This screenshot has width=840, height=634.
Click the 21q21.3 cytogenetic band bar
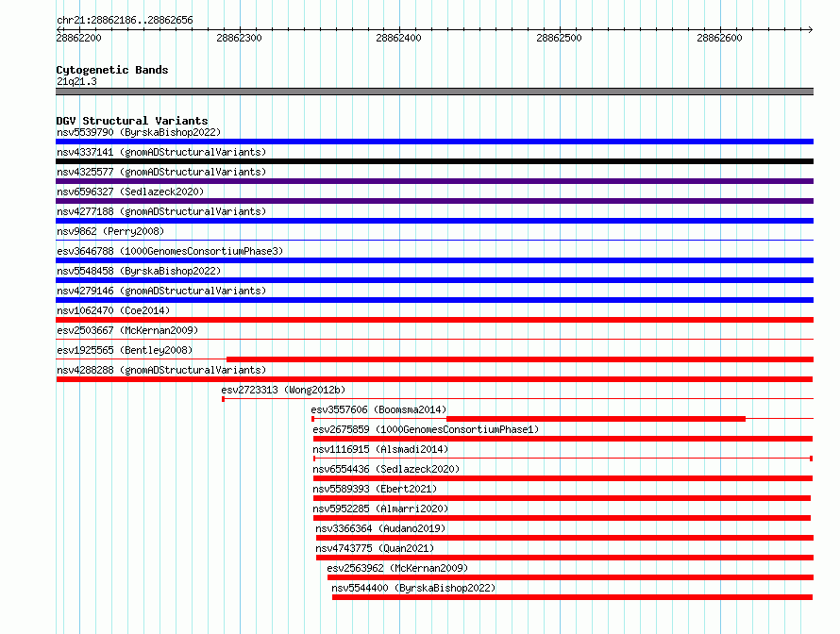(434, 92)
